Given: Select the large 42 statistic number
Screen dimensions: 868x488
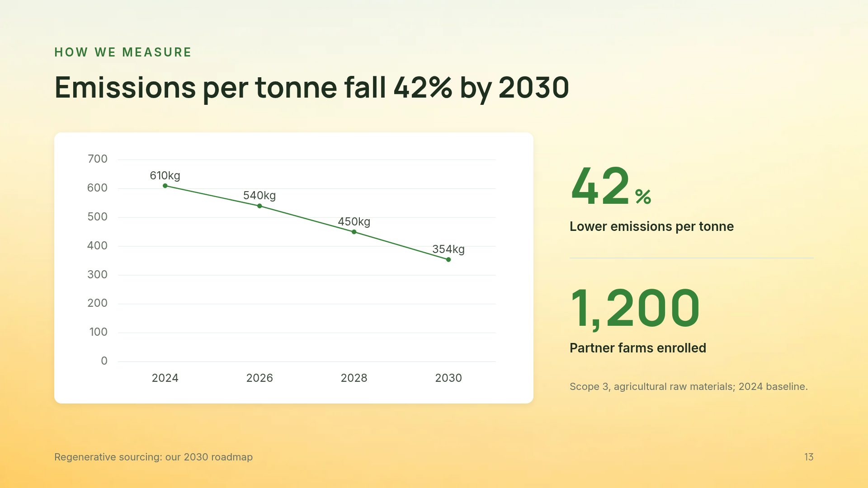Looking at the screenshot, I should point(600,186).
